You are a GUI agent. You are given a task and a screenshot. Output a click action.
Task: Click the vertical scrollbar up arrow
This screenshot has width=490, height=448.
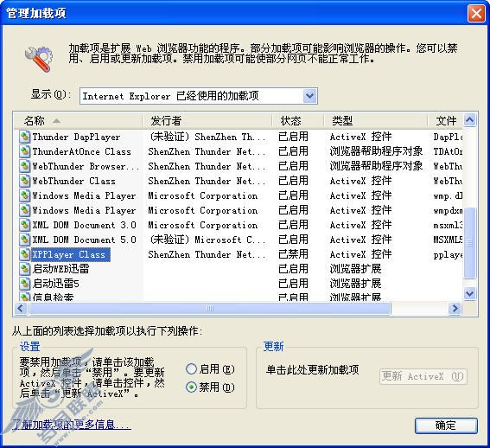pyautogui.click(x=469, y=119)
